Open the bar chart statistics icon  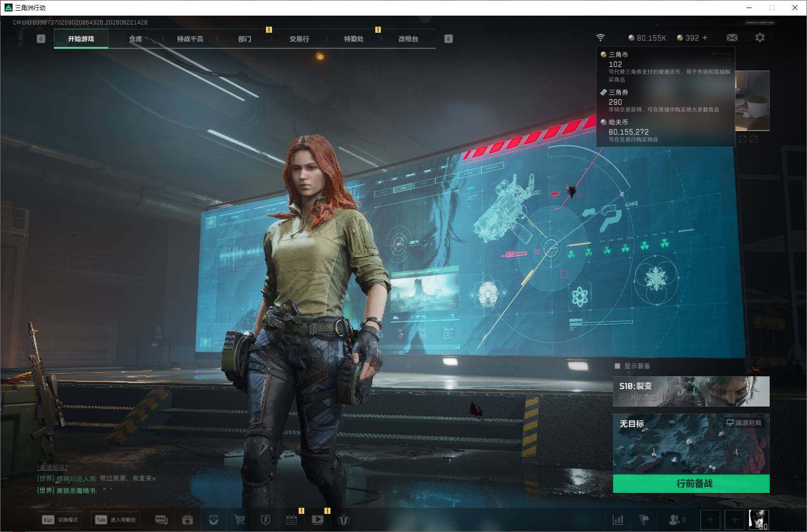click(618, 520)
